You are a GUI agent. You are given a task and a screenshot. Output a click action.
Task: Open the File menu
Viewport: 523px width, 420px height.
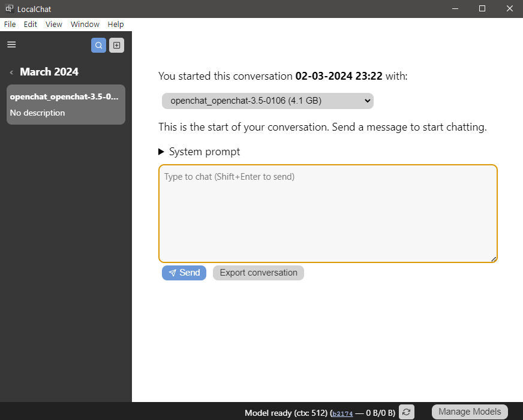pos(10,24)
